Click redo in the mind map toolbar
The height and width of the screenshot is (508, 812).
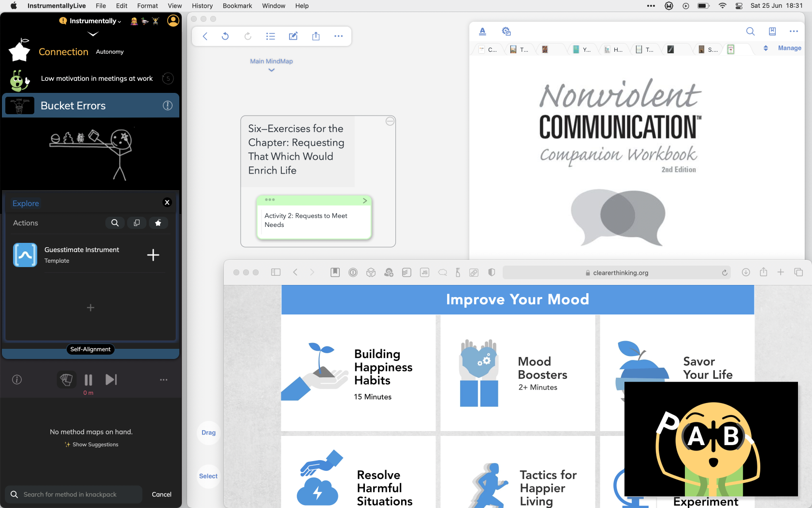click(247, 36)
